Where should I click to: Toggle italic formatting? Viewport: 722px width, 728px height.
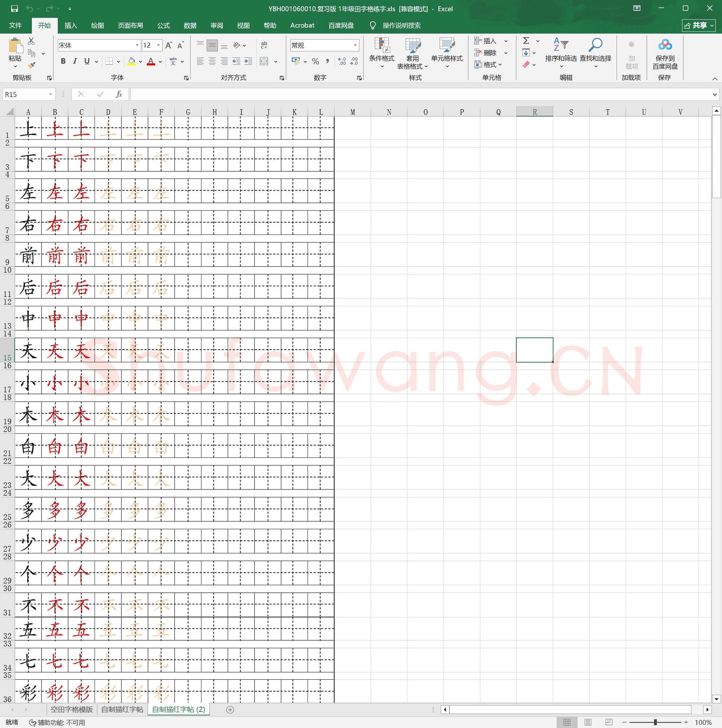[74, 61]
